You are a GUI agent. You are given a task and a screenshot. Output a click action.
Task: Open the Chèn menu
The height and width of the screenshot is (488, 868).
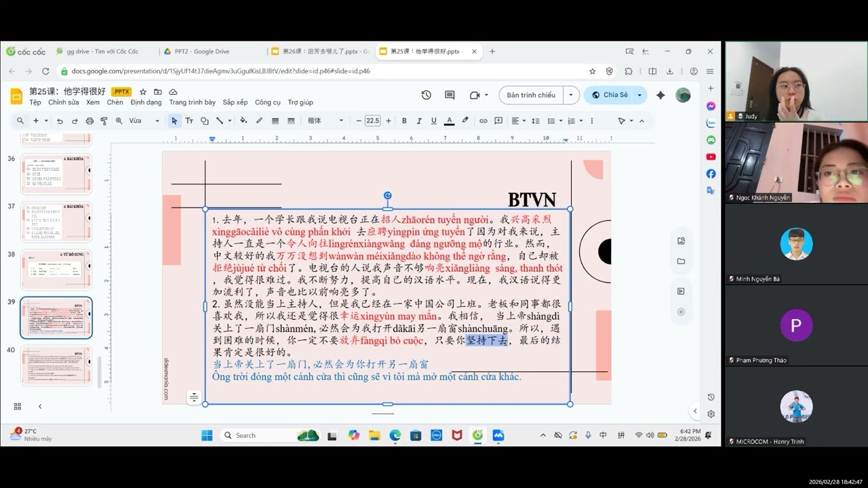[x=115, y=102]
